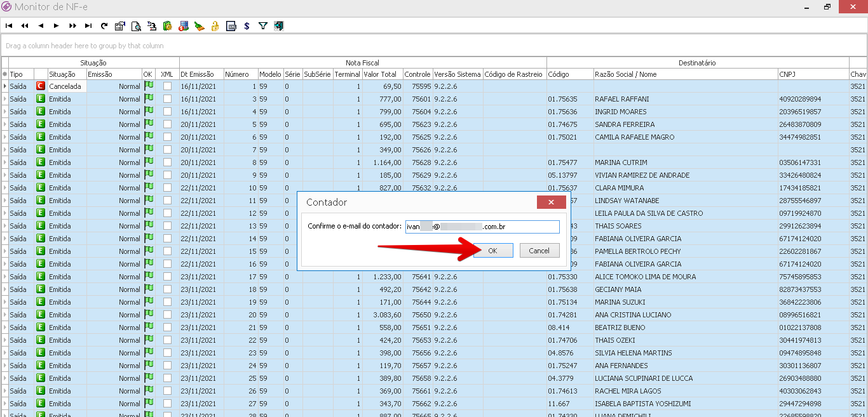The height and width of the screenshot is (417, 868).
Task: Expand row arrow for note number 3
Action: (x=5, y=99)
